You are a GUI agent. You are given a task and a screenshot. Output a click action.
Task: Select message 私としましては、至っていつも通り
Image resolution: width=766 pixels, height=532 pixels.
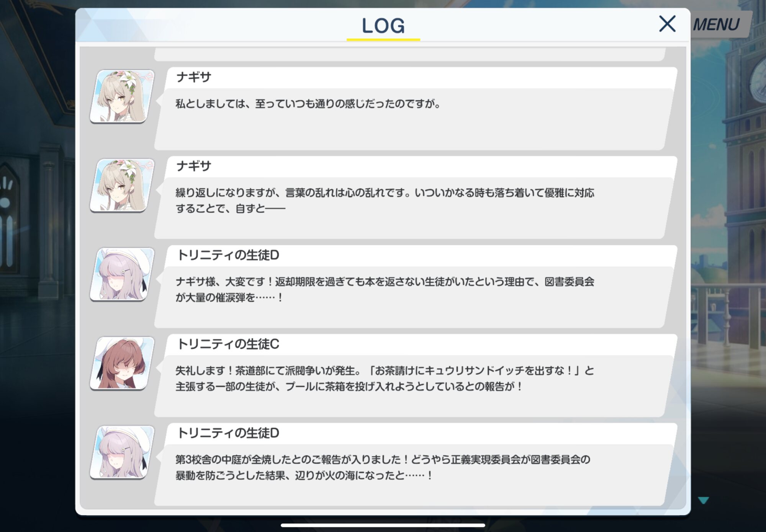pos(309,104)
